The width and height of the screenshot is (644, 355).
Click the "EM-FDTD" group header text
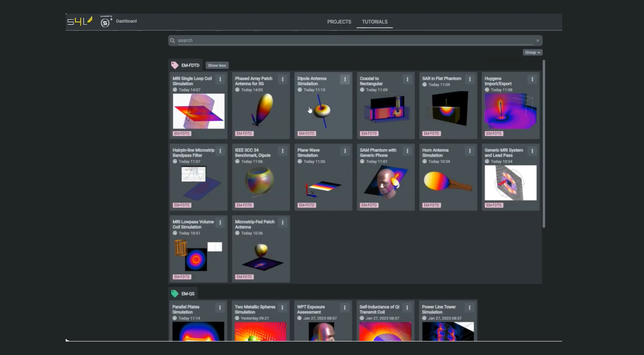pyautogui.click(x=190, y=65)
